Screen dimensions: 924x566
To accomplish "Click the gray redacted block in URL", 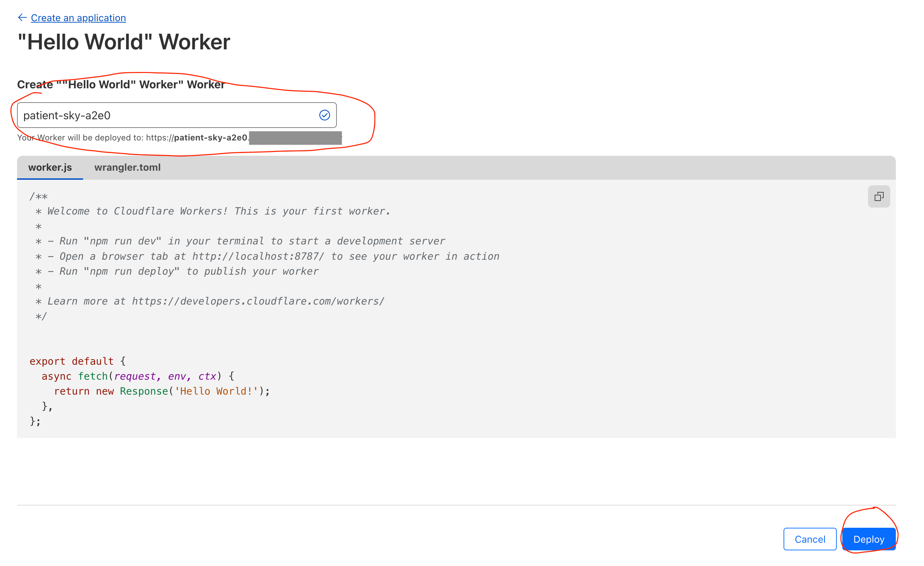I will point(295,138).
